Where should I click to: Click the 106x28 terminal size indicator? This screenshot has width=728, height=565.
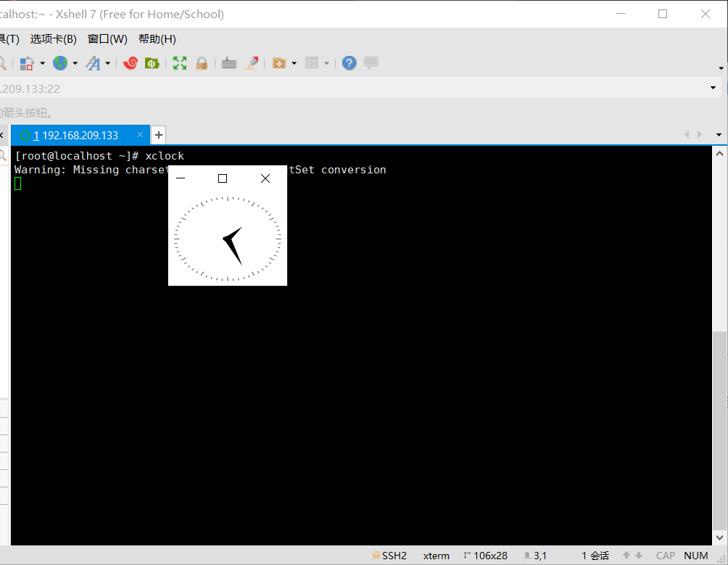pos(486,556)
